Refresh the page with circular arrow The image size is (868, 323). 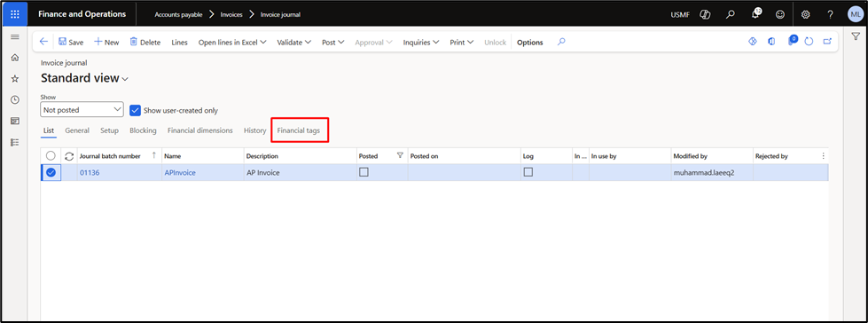coord(809,42)
